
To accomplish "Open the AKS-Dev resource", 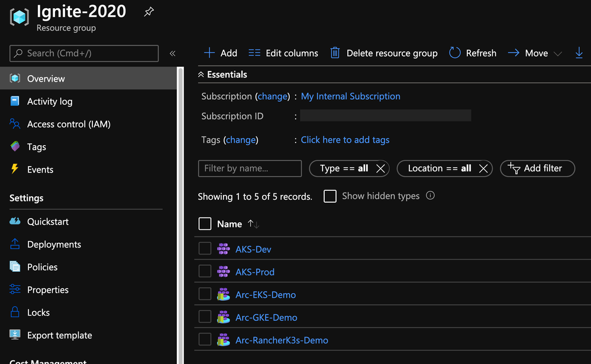I will coord(253,249).
